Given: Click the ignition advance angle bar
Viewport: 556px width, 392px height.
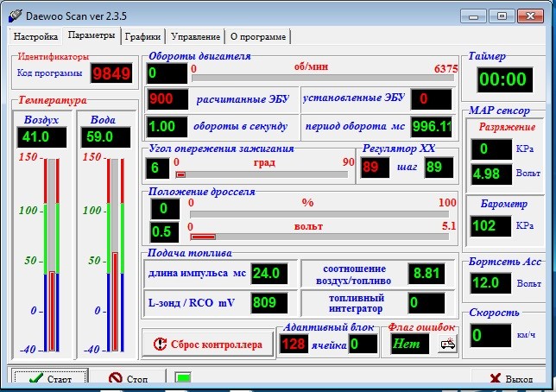Looking at the screenshot, I should point(262,174).
